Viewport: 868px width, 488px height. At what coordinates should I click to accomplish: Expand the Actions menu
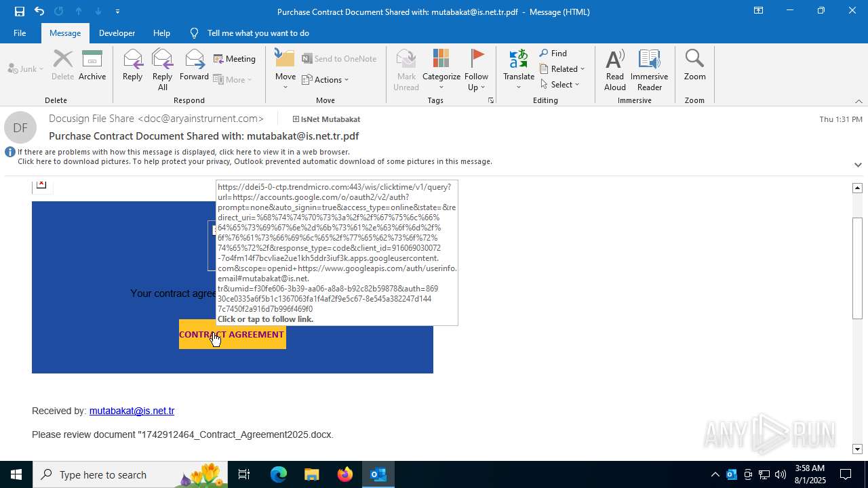click(x=325, y=79)
